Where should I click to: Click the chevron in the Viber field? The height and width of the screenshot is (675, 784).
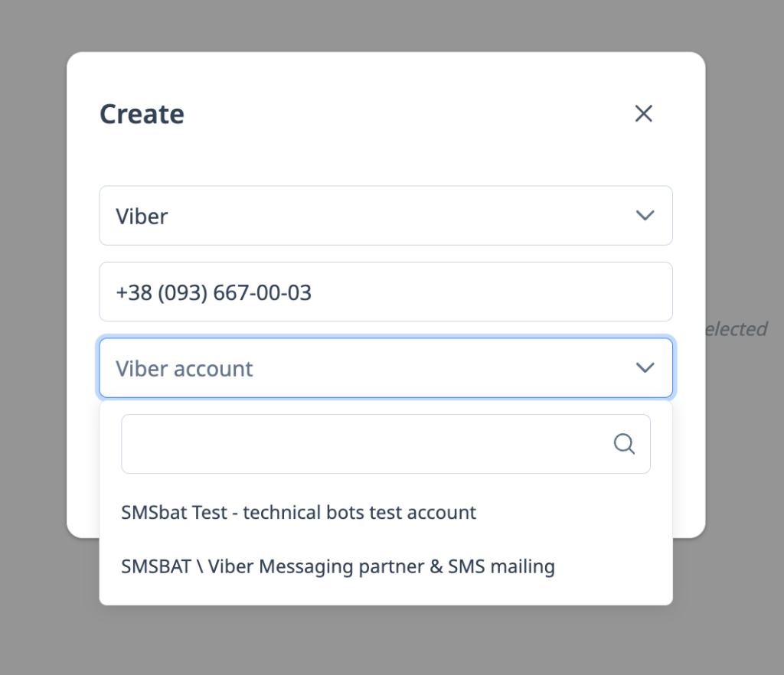645,216
